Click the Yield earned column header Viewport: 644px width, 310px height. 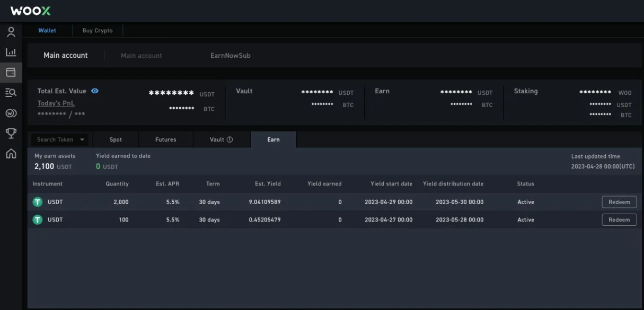[x=324, y=184]
